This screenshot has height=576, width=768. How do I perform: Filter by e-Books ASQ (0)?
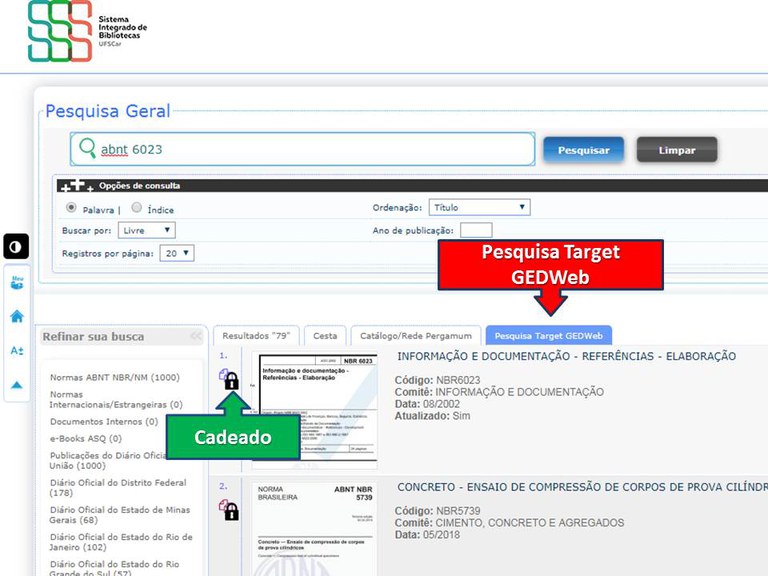[86, 438]
